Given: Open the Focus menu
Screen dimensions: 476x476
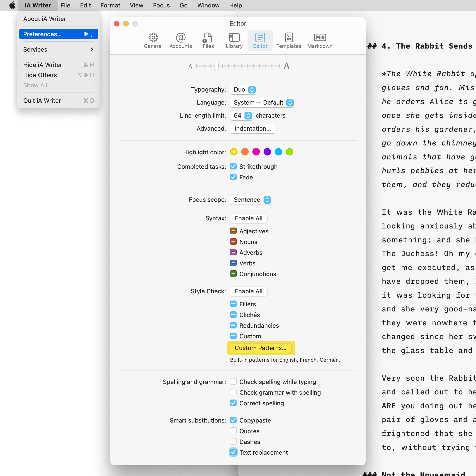Looking at the screenshot, I should (161, 5).
